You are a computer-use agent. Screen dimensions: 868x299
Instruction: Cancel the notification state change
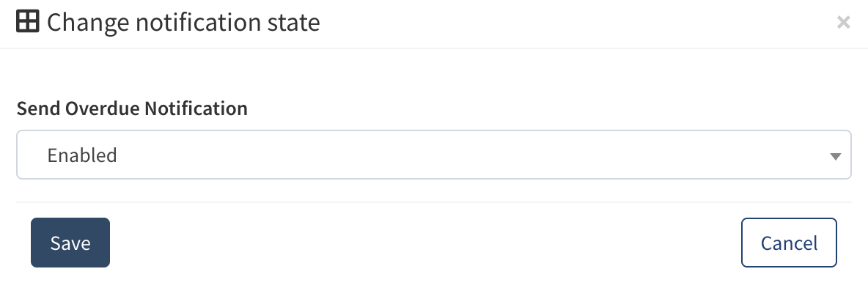click(789, 243)
